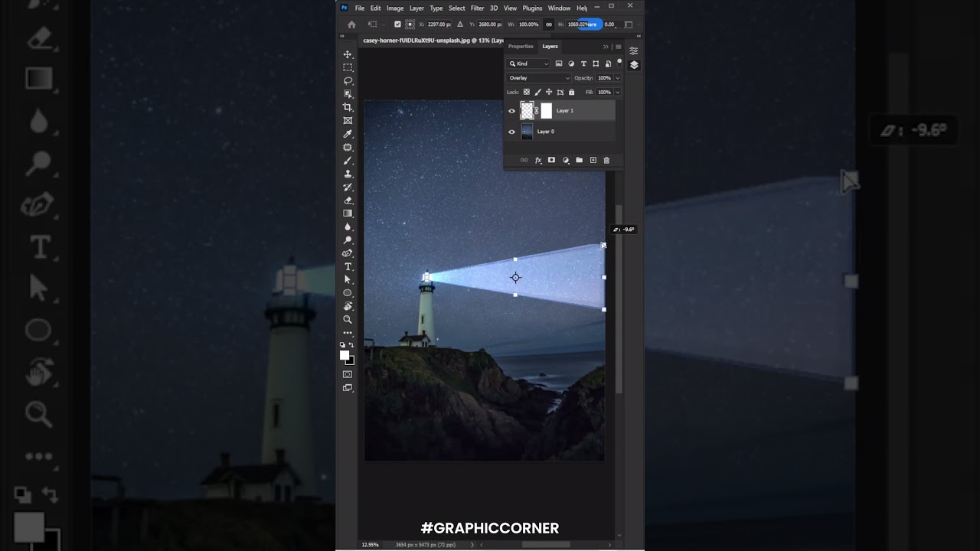Open the Image menu

click(x=395, y=8)
